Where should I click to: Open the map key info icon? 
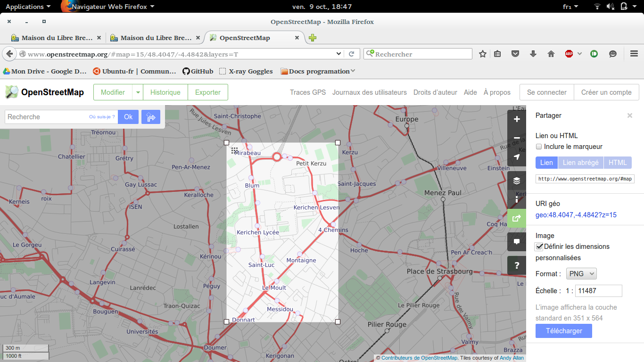pyautogui.click(x=517, y=199)
